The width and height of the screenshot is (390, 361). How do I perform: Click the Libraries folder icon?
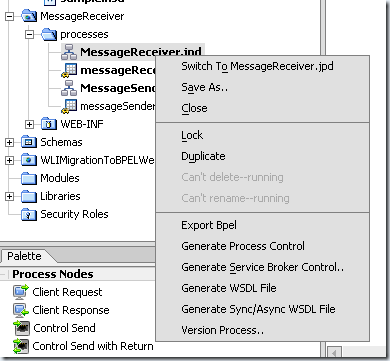tap(29, 196)
